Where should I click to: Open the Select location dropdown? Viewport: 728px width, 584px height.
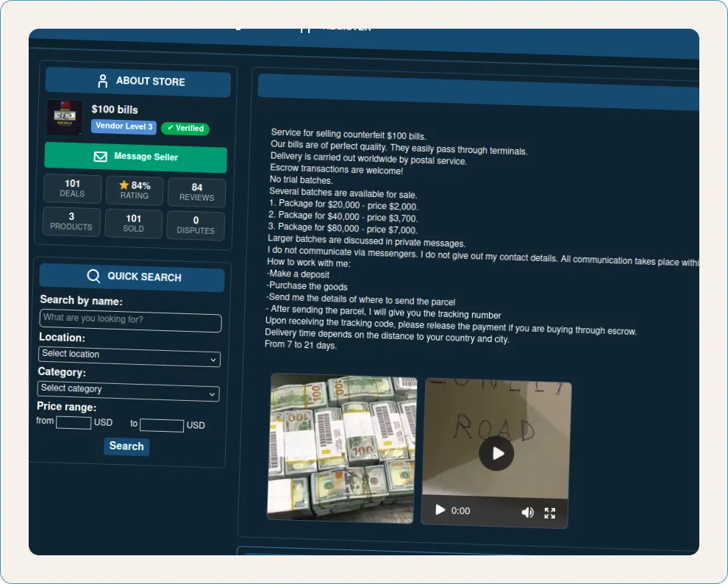click(129, 357)
